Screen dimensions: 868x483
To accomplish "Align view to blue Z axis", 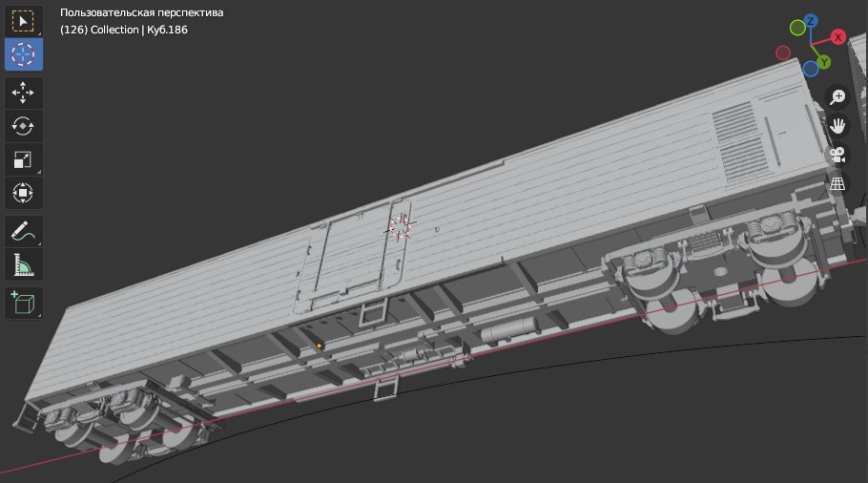I will 811,21.
